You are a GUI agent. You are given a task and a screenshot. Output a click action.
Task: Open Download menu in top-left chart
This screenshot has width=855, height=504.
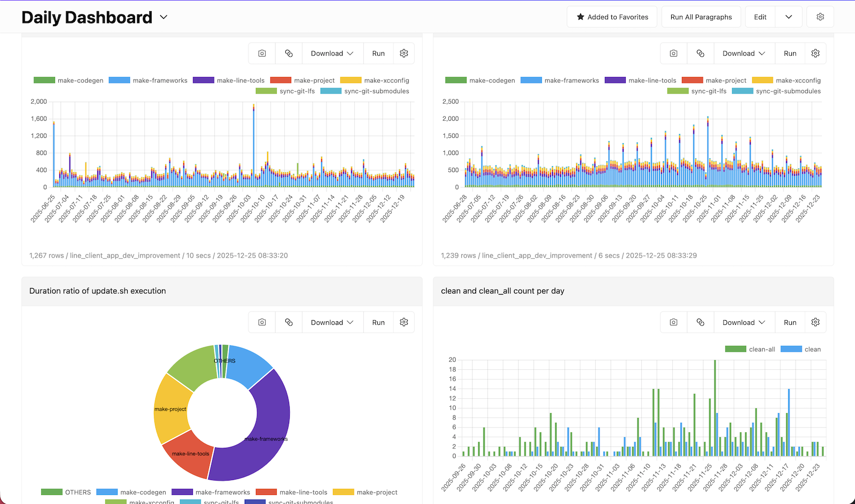coord(332,53)
